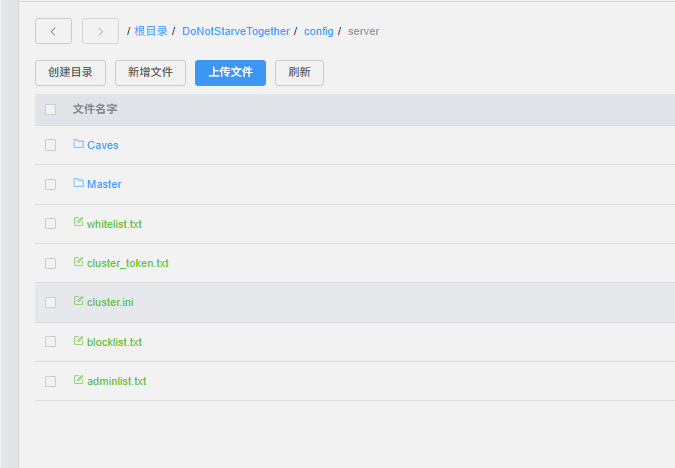Check the box for the Caves folder
675x468 pixels.
point(50,145)
